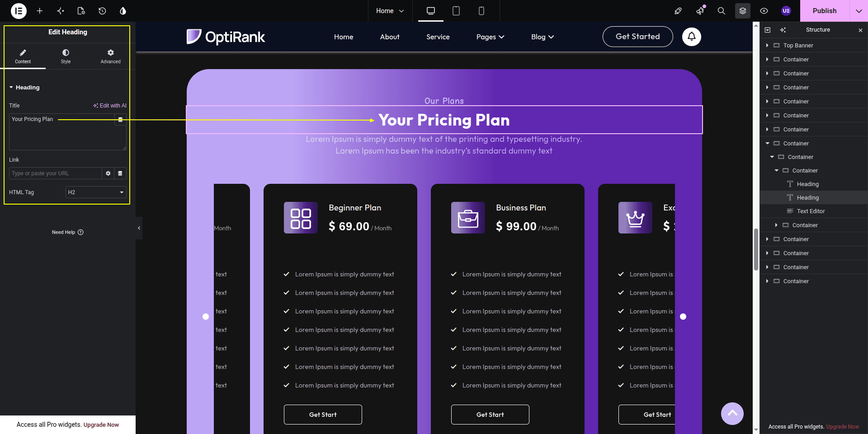The width and height of the screenshot is (868, 434).
Task: Switch to the Style tab
Action: coord(66,56)
